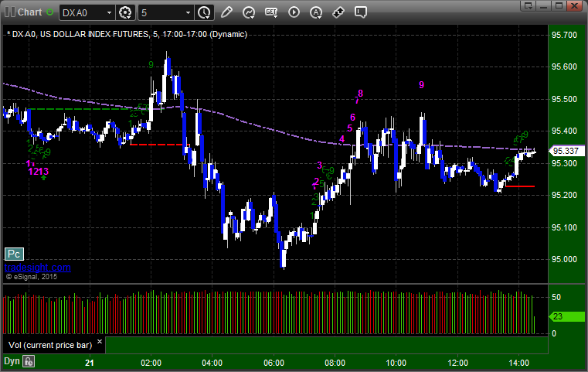Click the 08:00 time axis label
This screenshot has width=588, height=372.
(x=335, y=363)
